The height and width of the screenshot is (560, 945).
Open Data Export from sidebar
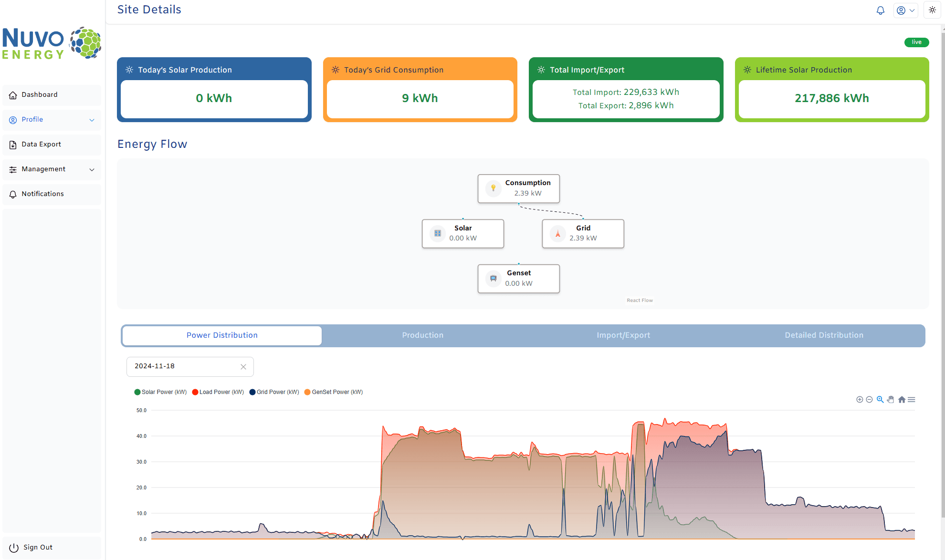pos(41,145)
